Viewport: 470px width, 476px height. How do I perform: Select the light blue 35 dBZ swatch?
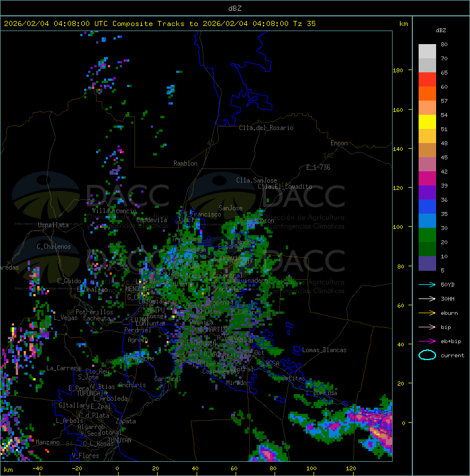(427, 220)
